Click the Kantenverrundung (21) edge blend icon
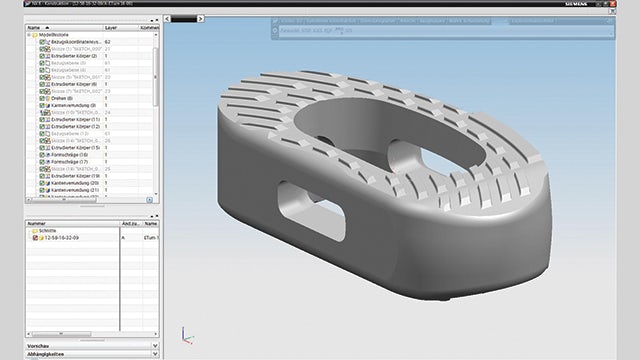 [x=48, y=190]
